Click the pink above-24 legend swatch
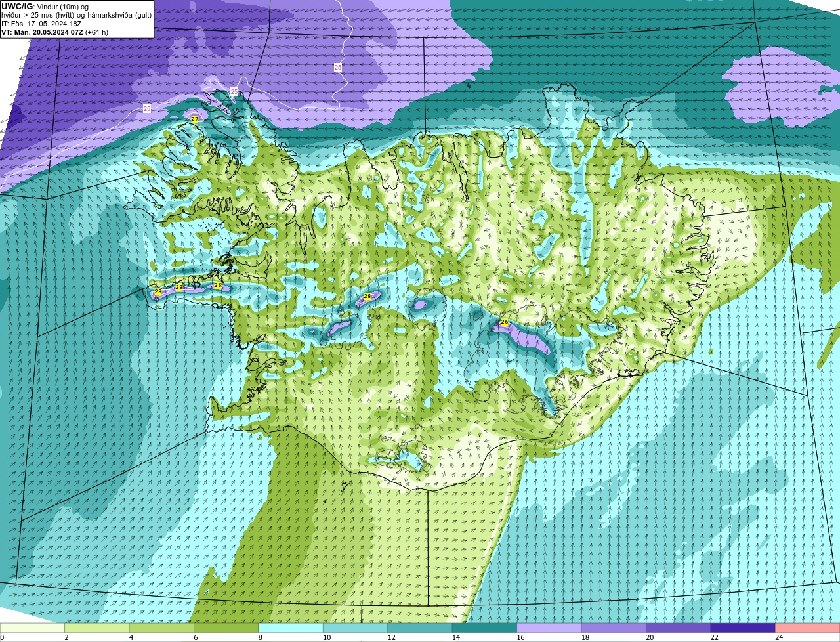Viewport: 840px width, 642px height. 808,628
